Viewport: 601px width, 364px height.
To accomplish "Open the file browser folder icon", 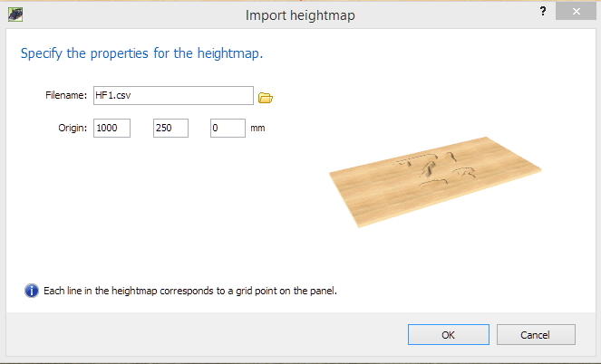I will click(266, 98).
